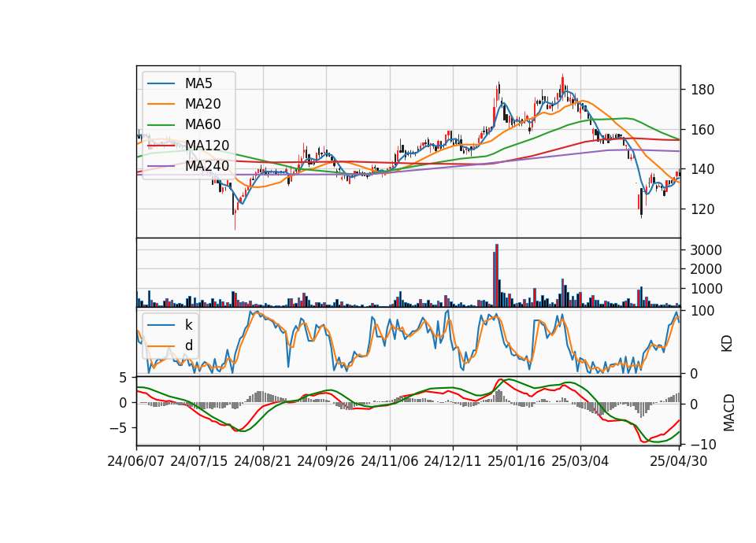Click the 2000 volume axis label
The image size is (756, 543).
point(706,269)
